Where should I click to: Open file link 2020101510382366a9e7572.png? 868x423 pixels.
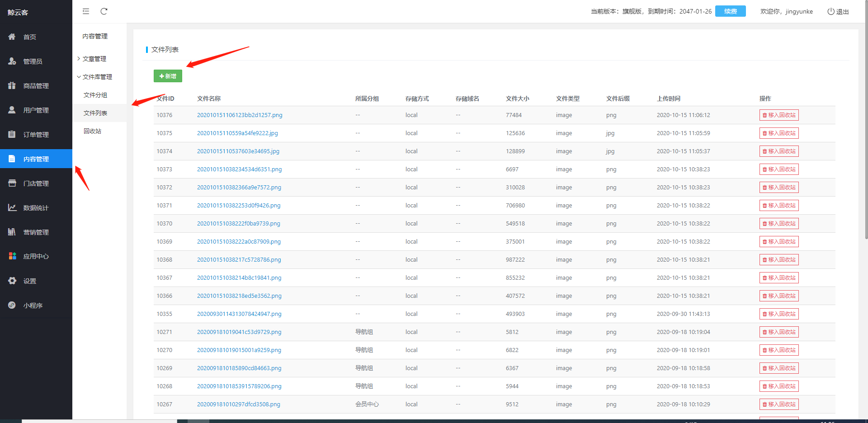coord(239,188)
